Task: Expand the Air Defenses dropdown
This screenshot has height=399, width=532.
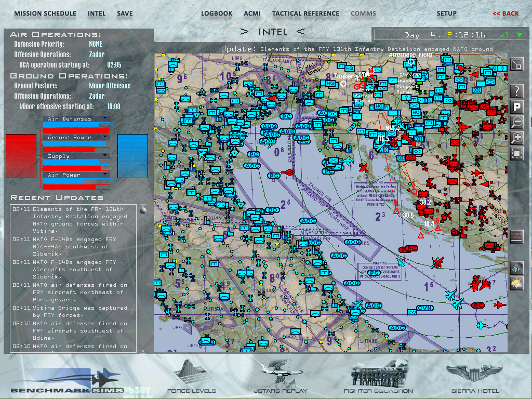Action: pyautogui.click(x=105, y=118)
